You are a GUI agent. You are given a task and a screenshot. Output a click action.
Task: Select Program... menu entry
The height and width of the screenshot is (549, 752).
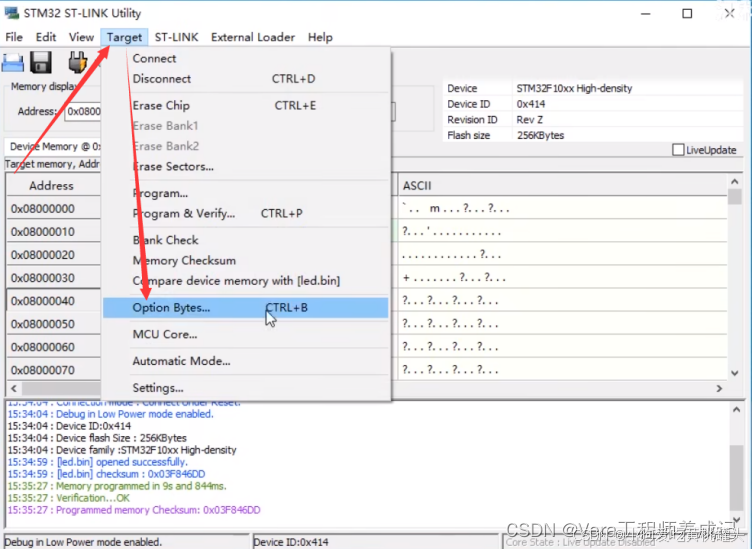(x=246, y=193)
